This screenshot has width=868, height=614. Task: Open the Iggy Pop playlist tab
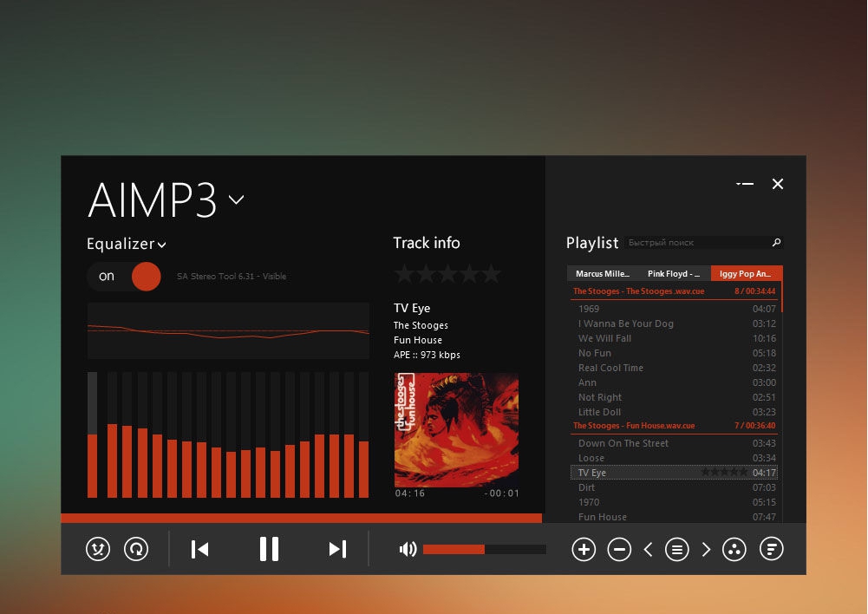(746, 273)
